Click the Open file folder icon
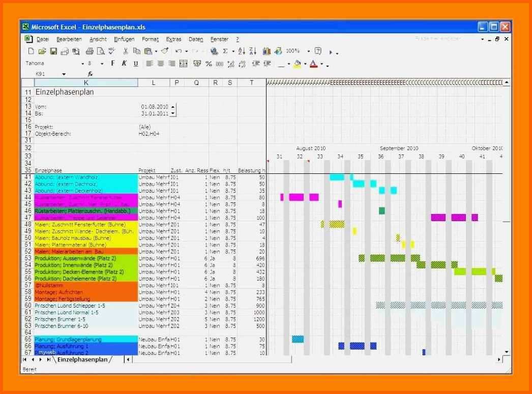 tap(42, 51)
